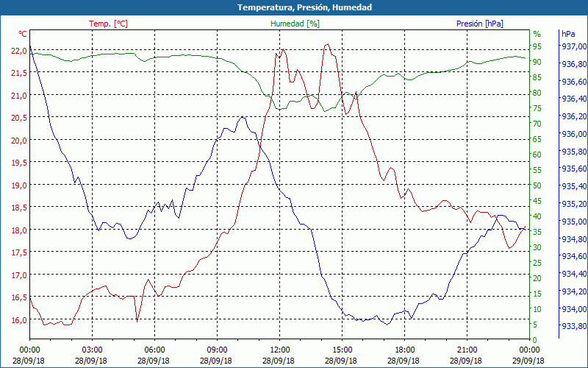588x368 pixels.
Task: Click the 12:00 time axis label
Action: (280, 351)
